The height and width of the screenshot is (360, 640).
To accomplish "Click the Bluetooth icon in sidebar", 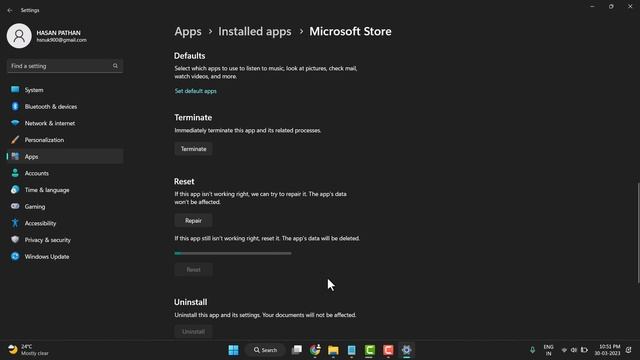I will tap(15, 106).
